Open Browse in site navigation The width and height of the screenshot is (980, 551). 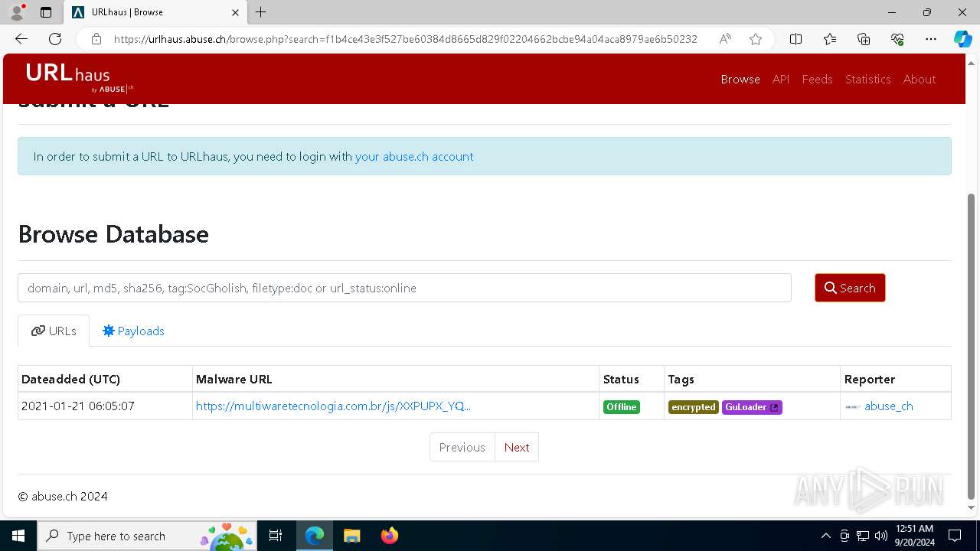point(740,80)
